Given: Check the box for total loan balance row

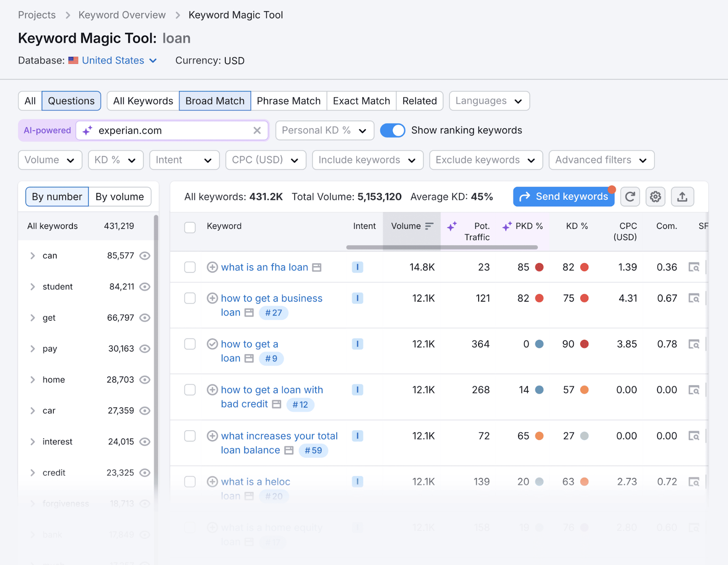Looking at the screenshot, I should point(190,436).
